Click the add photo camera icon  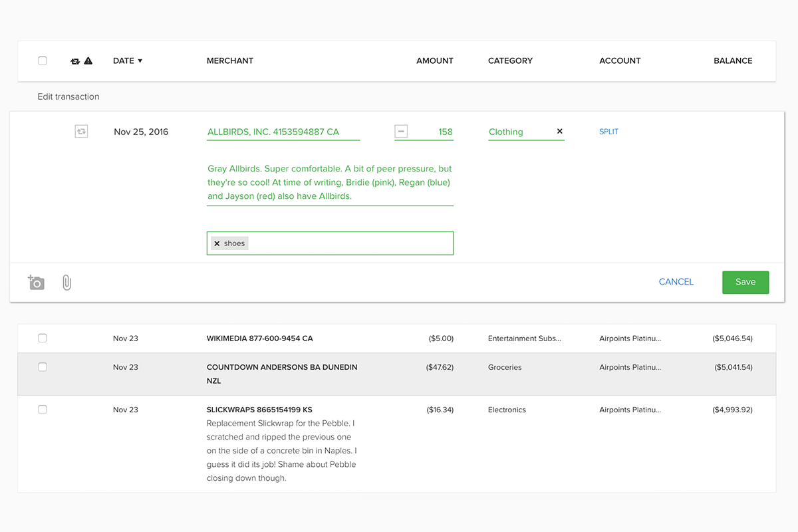point(37,283)
